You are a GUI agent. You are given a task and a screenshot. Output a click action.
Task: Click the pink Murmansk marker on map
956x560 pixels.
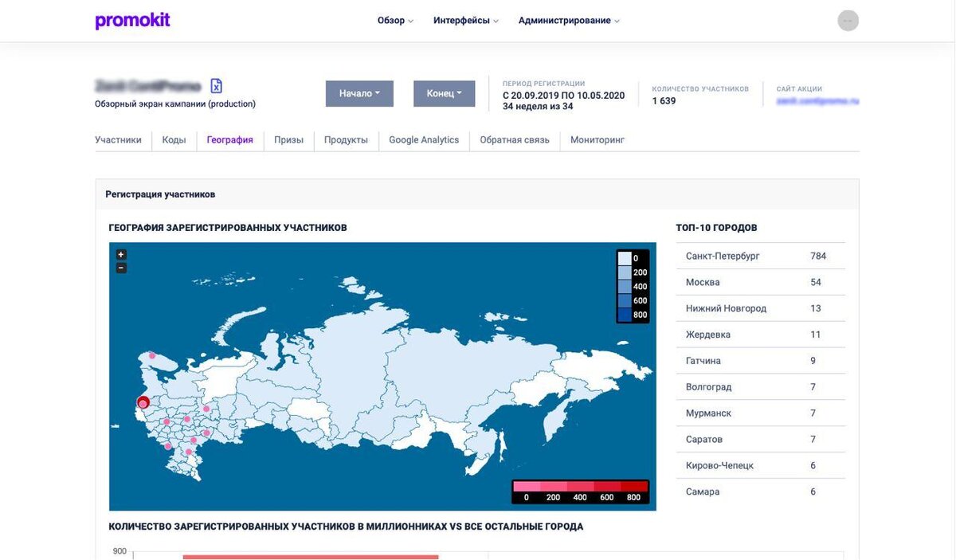click(x=152, y=355)
